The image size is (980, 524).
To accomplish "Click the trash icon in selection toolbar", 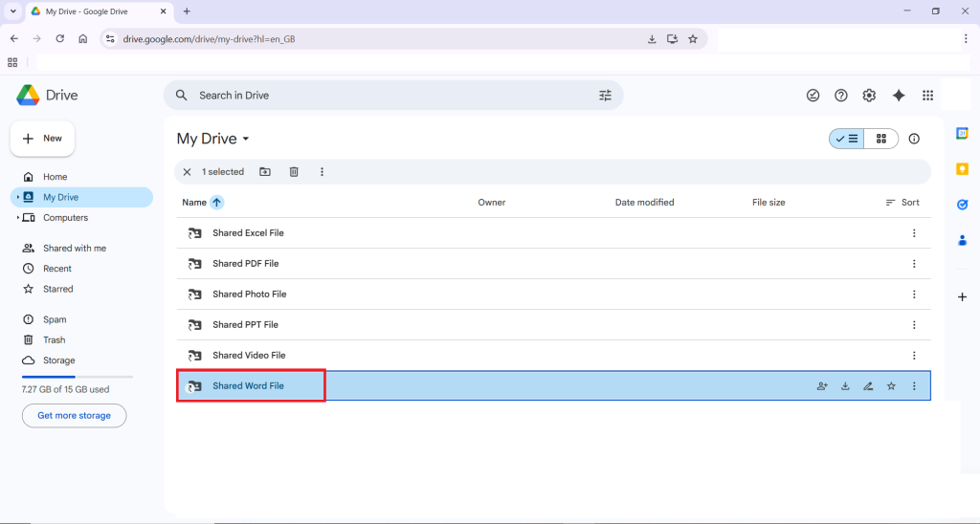I will click(294, 172).
